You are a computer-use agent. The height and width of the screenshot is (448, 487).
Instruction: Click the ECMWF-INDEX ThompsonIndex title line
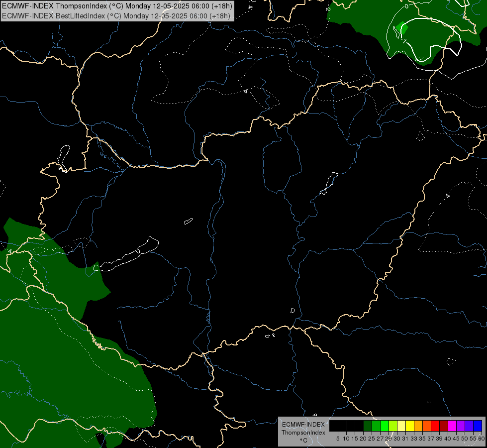[117, 6]
